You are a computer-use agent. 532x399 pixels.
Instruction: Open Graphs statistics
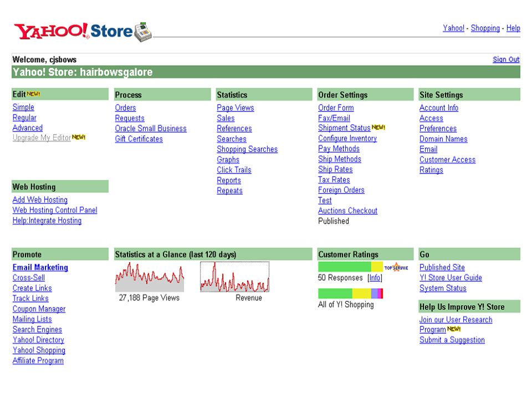tap(228, 160)
